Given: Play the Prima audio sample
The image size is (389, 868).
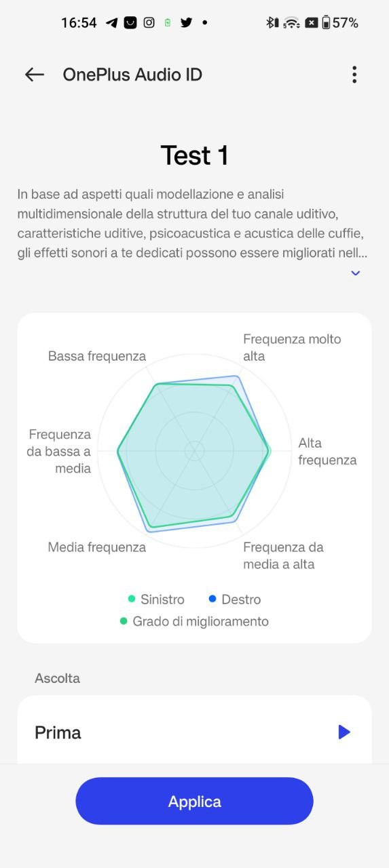Looking at the screenshot, I should pyautogui.click(x=344, y=732).
